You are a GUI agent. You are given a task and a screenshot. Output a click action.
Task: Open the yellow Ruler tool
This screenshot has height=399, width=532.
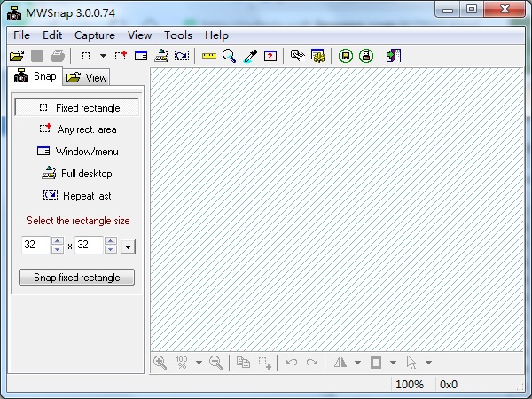(209, 56)
